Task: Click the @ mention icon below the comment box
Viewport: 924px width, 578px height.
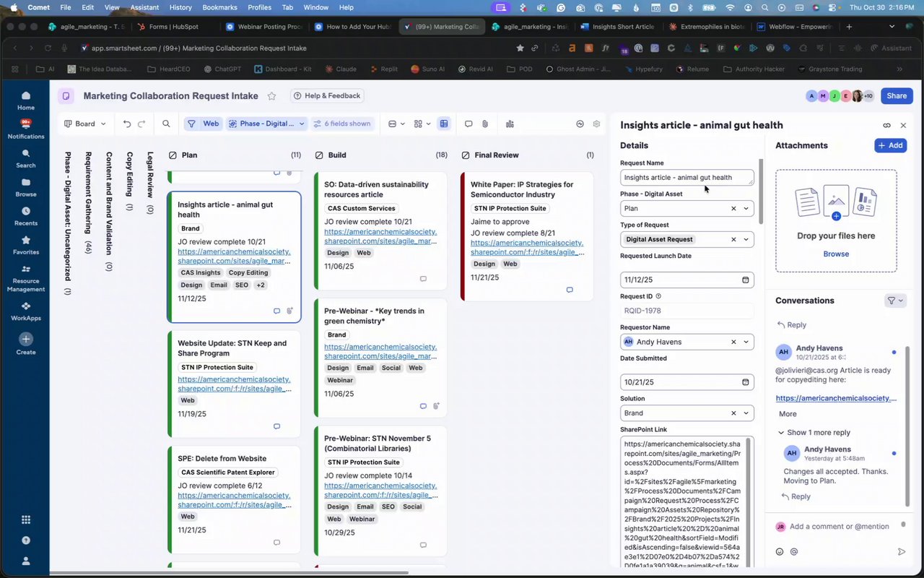Action: (794, 551)
